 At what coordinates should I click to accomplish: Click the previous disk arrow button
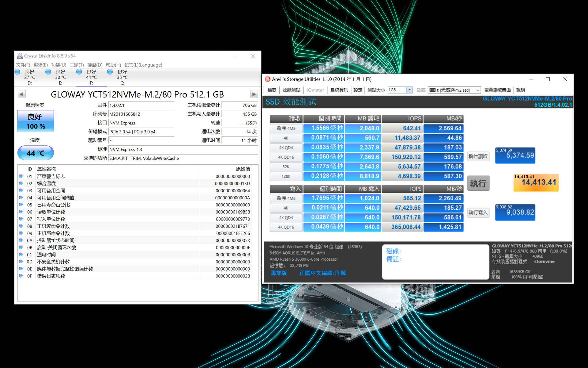pos(21,94)
